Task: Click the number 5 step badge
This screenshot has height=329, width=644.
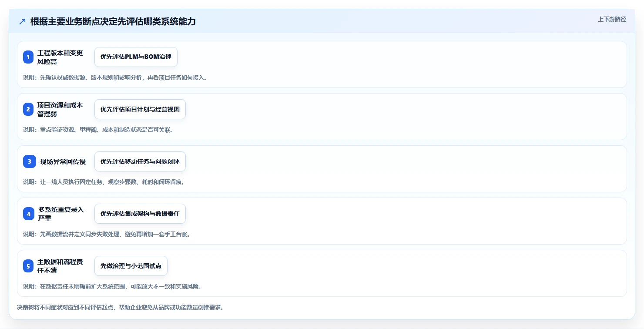Action: [x=28, y=266]
